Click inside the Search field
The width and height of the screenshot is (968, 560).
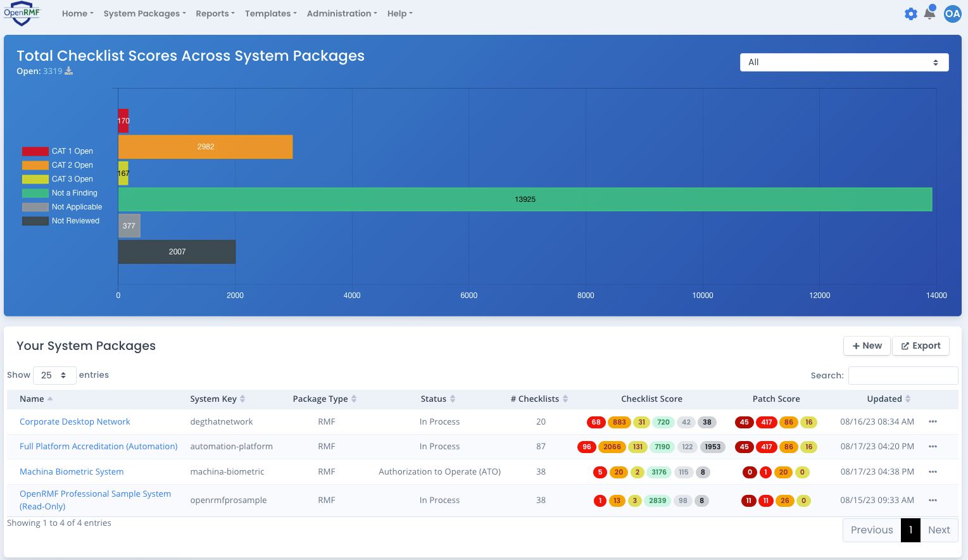pos(903,375)
